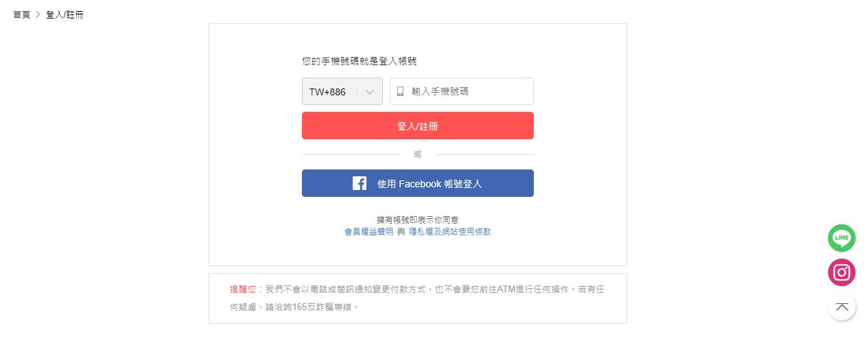Click the back-to-top arrow icon
Viewport: 868px width, 341px height.
841,306
